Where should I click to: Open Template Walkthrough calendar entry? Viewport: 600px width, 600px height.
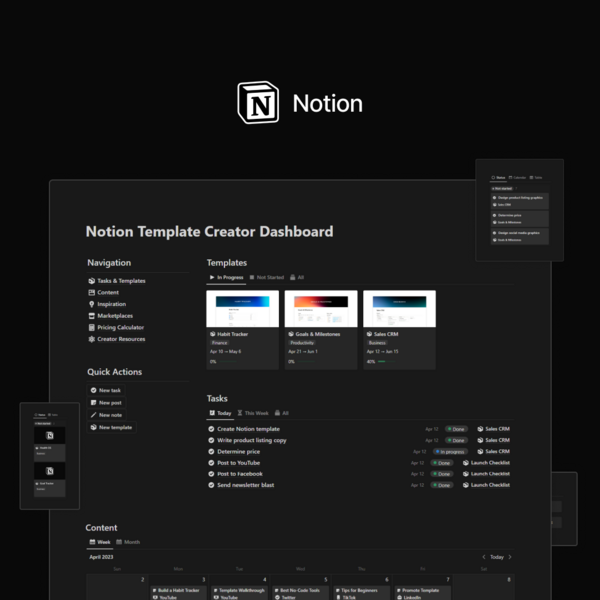coord(240,593)
